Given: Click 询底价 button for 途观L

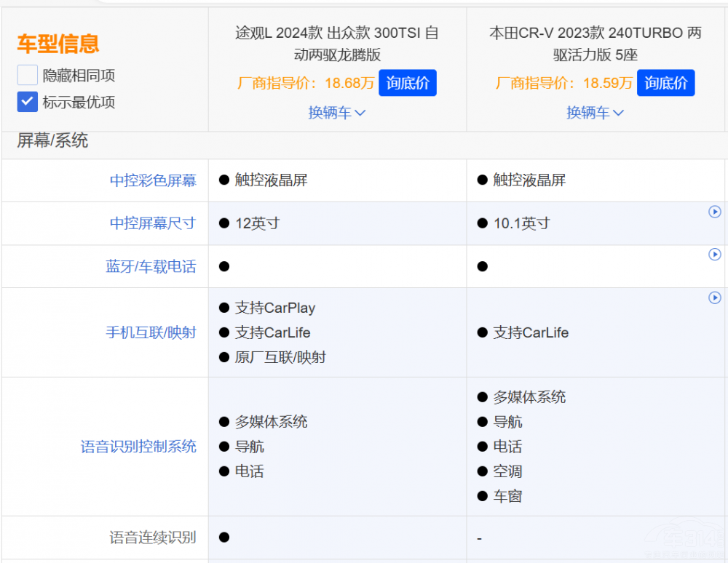Looking at the screenshot, I should pos(408,83).
